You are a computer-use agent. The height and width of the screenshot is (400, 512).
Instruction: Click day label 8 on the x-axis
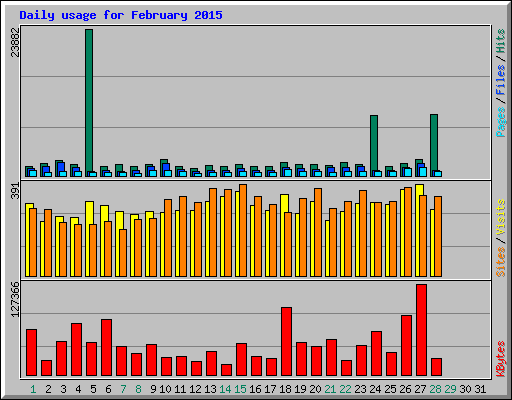138,389
